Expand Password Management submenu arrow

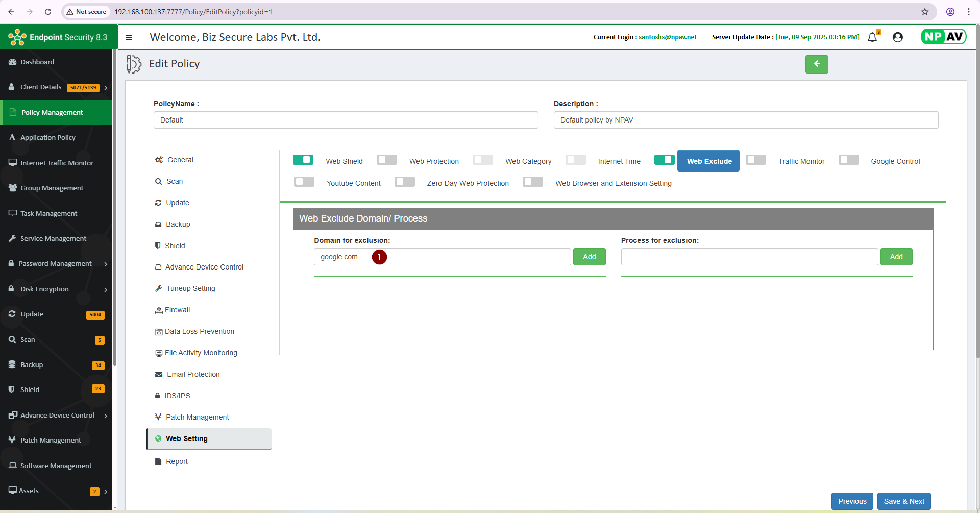[106, 264]
